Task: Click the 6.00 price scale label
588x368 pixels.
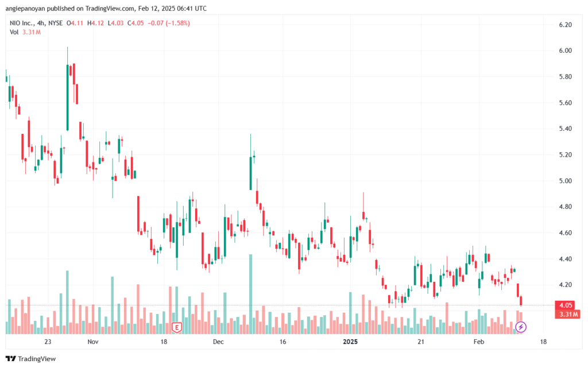Action: click(566, 51)
